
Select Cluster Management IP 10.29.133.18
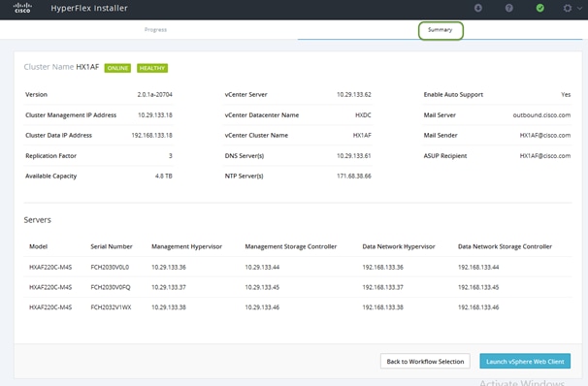pyautogui.click(x=155, y=115)
